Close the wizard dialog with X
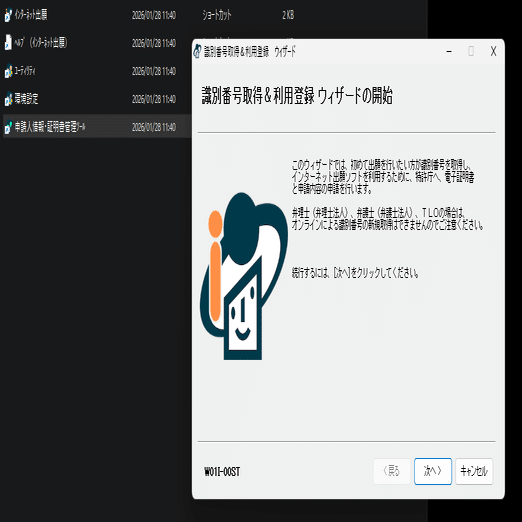Viewport: 522px width, 522px height. [x=493, y=52]
